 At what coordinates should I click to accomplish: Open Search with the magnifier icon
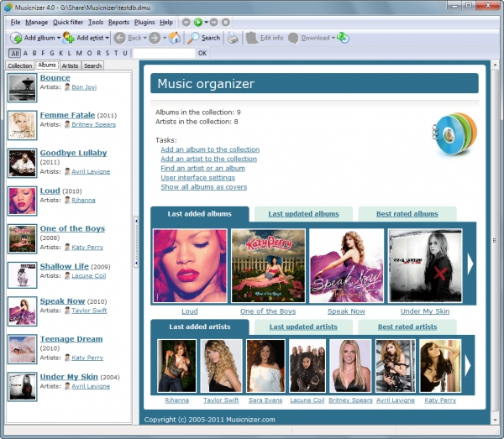pyautogui.click(x=193, y=38)
